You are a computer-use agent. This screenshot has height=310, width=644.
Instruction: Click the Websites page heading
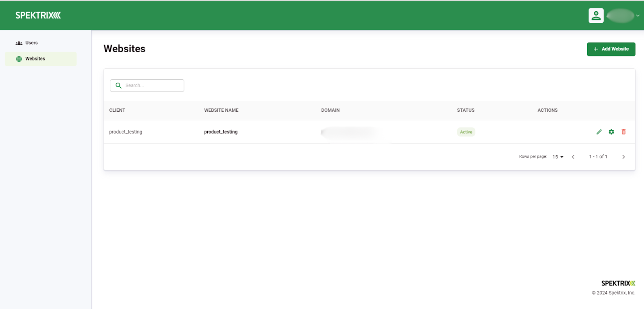pyautogui.click(x=124, y=49)
